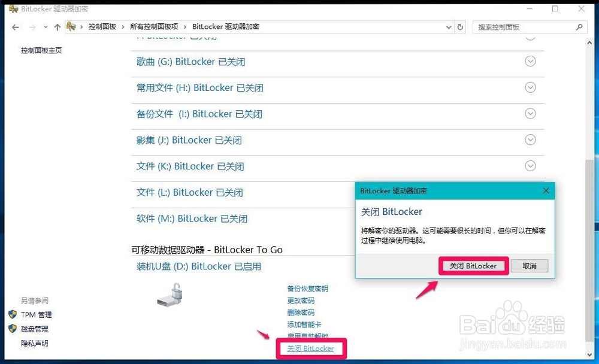Click 文件 (K:) BitLocker entry
This screenshot has width=599, height=364.
click(x=190, y=166)
